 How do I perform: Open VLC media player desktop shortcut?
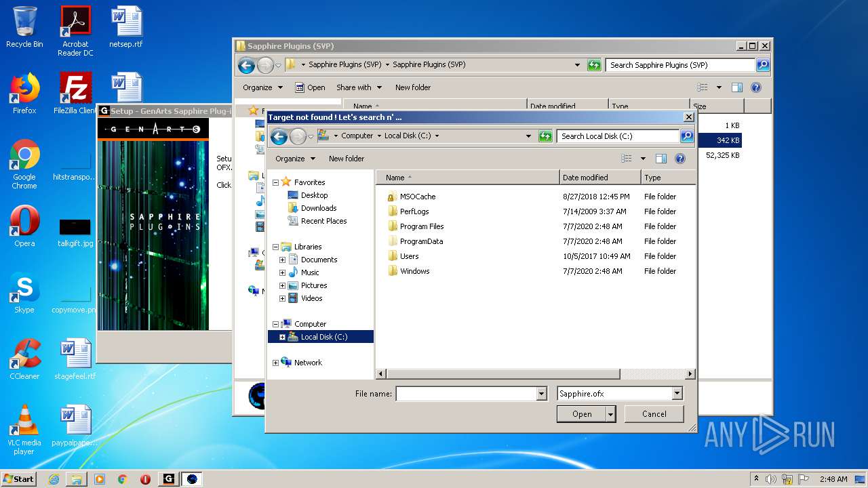pos(24,430)
